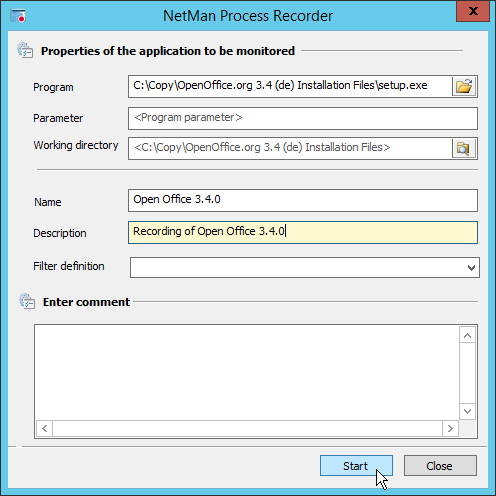Close the window with the red X

(x=473, y=11)
